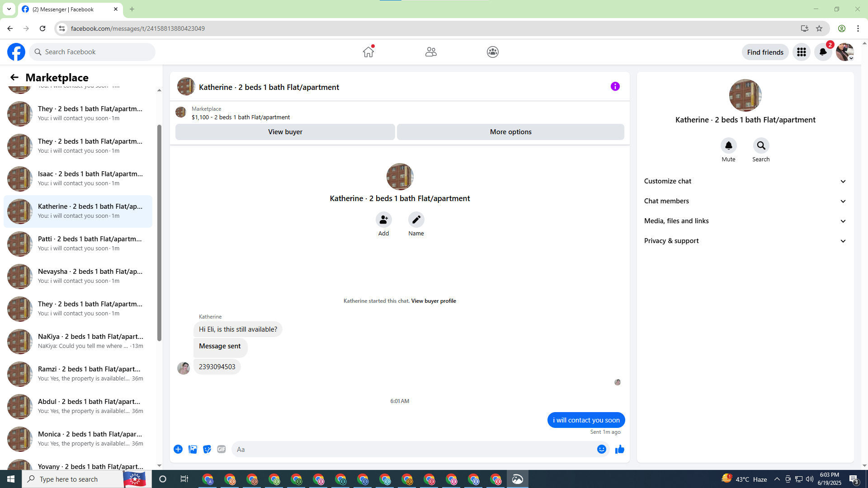Open View buyer profile link
Viewport: 868px width, 488px height.
[x=434, y=301]
